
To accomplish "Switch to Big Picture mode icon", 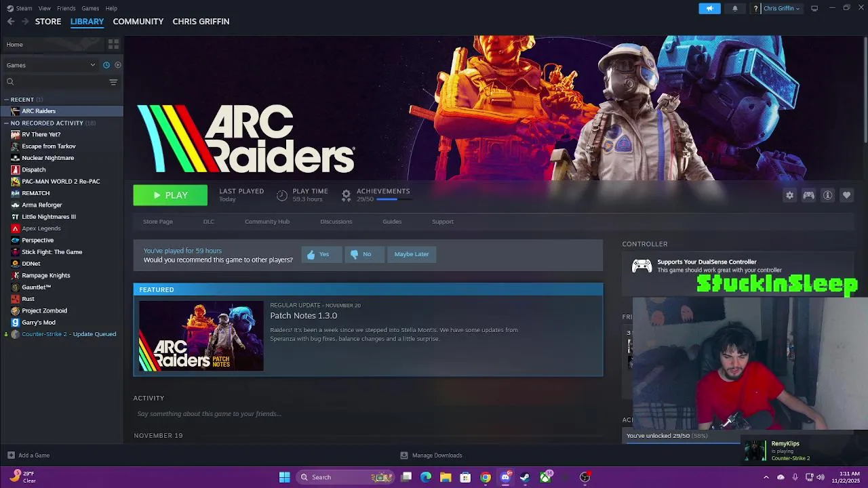I will pyautogui.click(x=814, y=8).
